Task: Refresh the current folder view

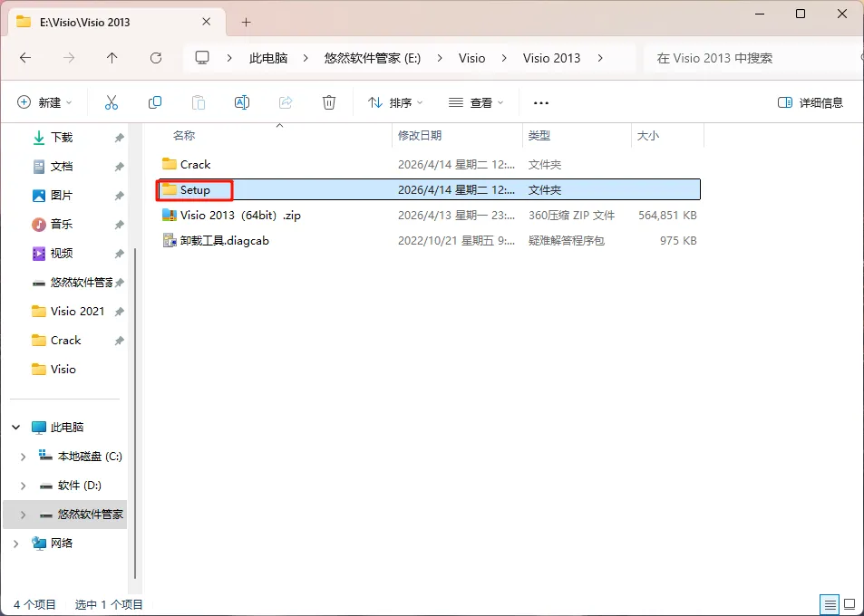Action: tap(156, 58)
